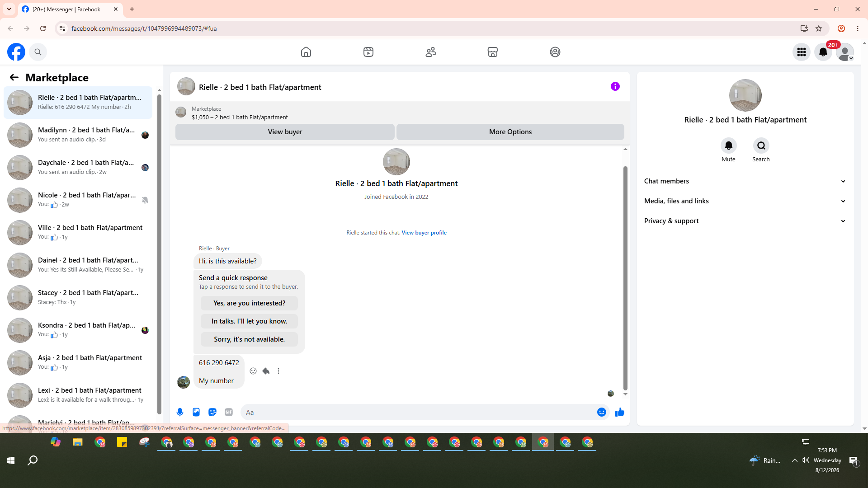
Task: Reload the page in Chrome
Action: 43,28
